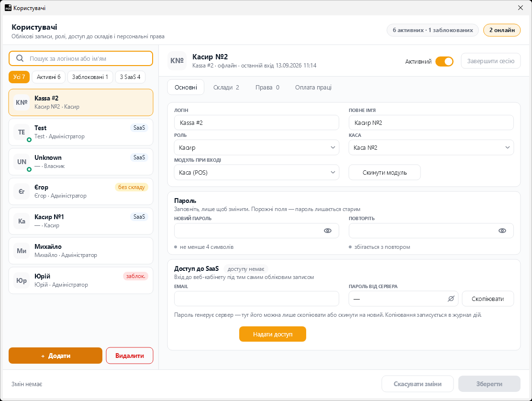This screenshot has height=401, width=532.
Task: Open the Каса dropdown
Action: (x=431, y=147)
